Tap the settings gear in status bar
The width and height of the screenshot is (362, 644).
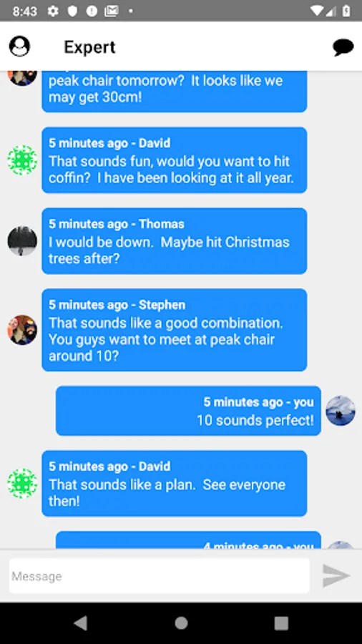tap(53, 11)
